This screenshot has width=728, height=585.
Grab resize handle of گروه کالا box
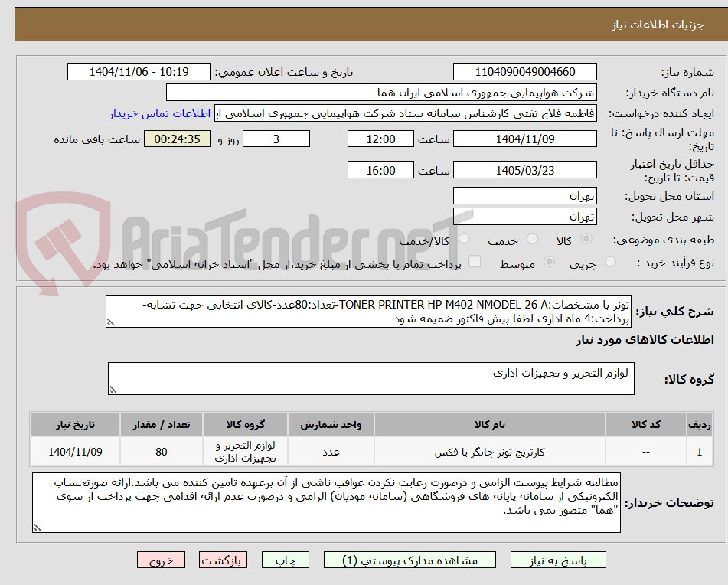113,390
